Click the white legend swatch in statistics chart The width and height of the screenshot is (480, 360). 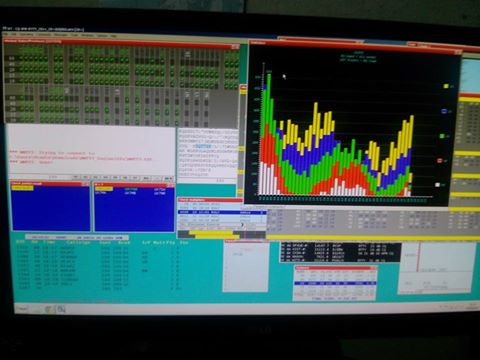point(438,185)
